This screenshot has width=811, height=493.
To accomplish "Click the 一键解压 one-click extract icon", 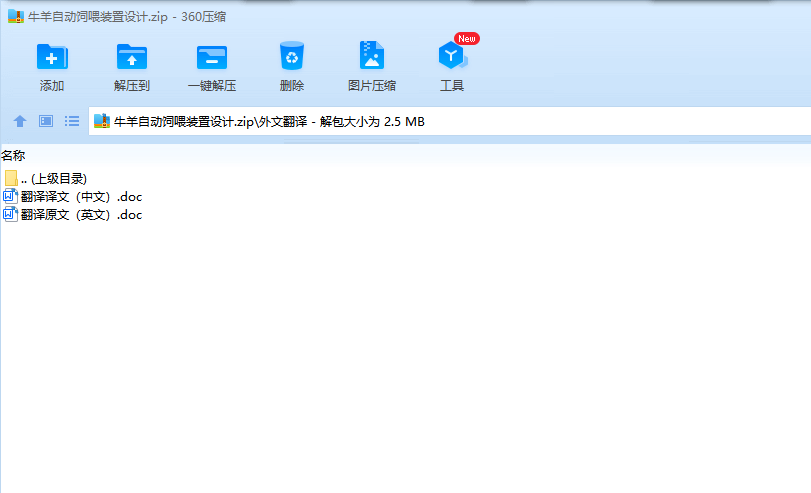I will (x=212, y=57).
